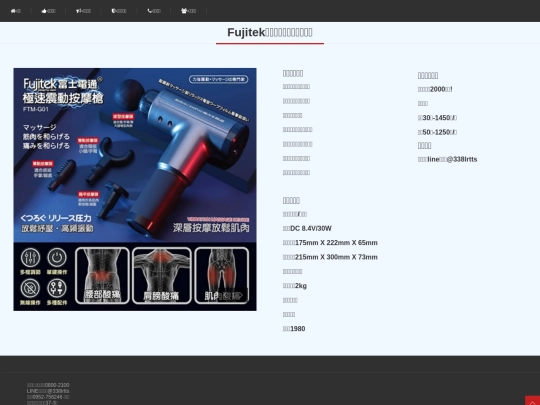Click the line containing 2000 with exclamation mark
Image resolution: width=540 pixels, height=405 pixels.
pyautogui.click(x=435, y=90)
